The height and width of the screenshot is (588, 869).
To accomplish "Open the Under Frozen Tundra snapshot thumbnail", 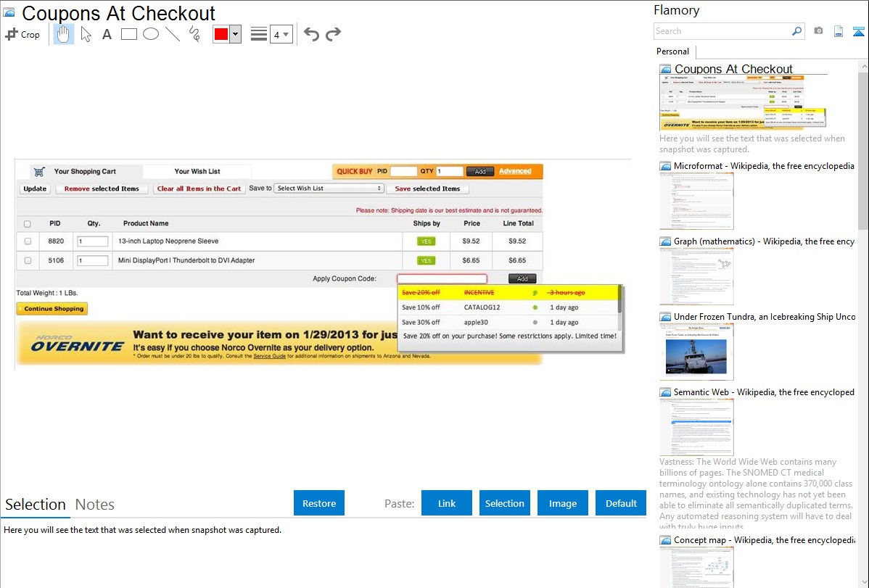I will point(696,352).
